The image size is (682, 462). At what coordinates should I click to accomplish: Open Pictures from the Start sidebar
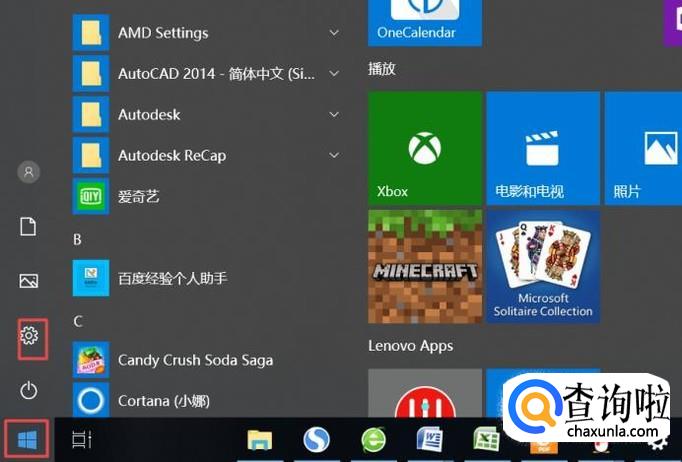[29, 281]
